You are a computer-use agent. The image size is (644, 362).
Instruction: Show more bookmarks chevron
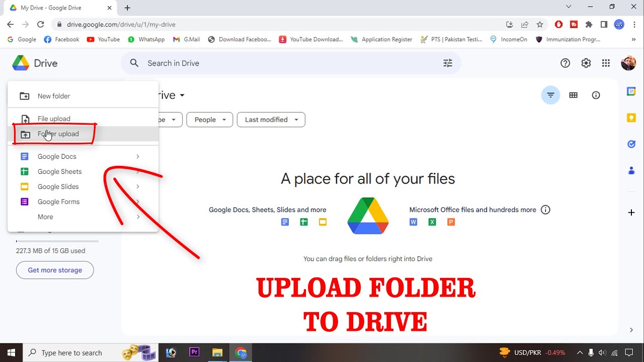(633, 39)
